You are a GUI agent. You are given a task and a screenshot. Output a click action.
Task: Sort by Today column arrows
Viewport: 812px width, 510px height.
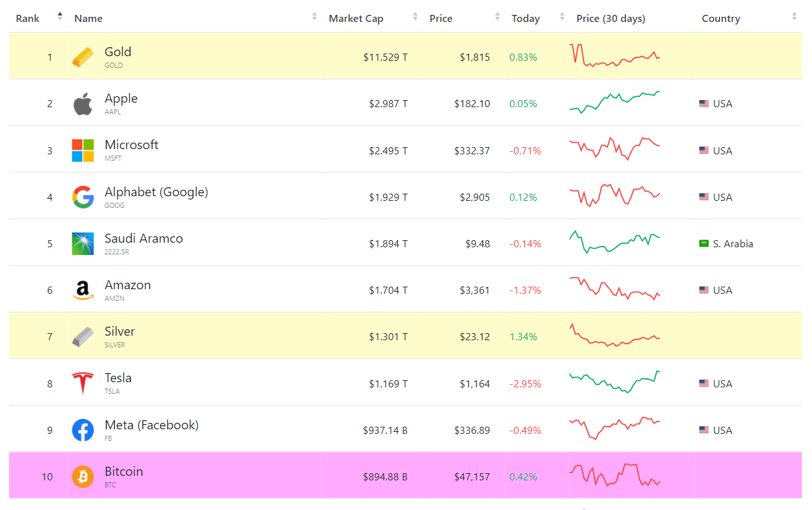[562, 17]
